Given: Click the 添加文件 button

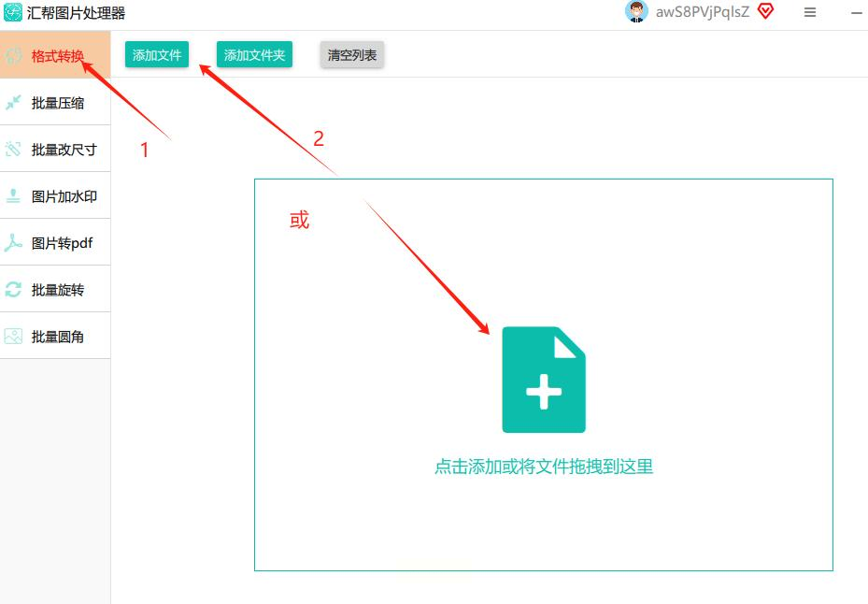Looking at the screenshot, I should 157,55.
